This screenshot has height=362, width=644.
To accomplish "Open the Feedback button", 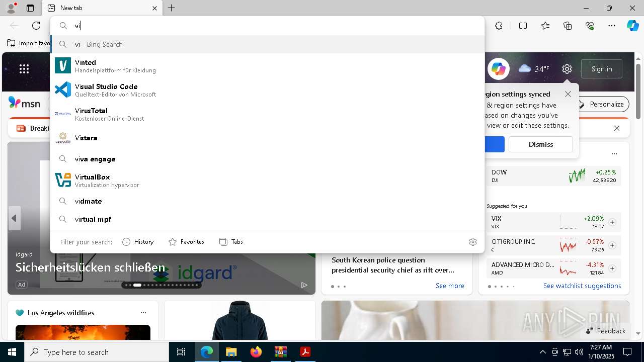I will [x=605, y=331].
